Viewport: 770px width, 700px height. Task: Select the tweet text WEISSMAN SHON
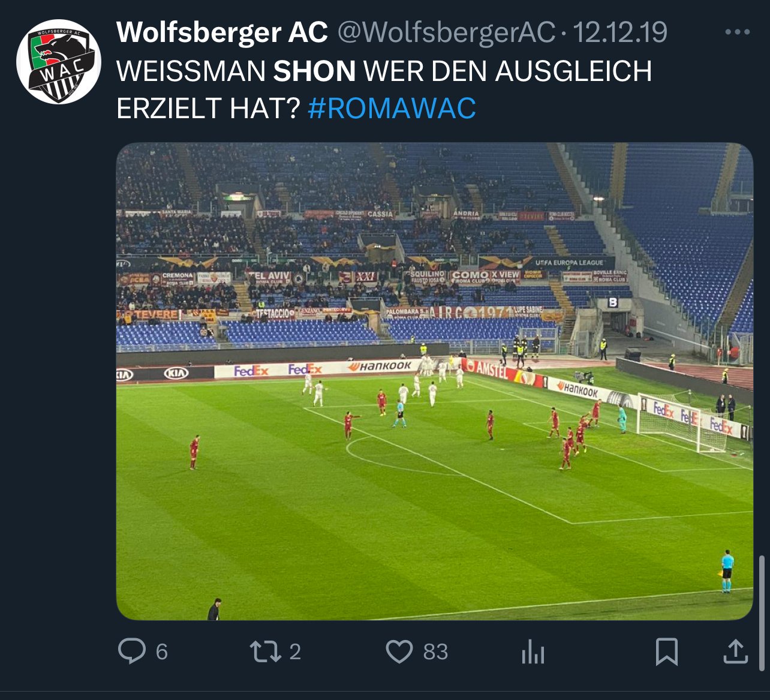[x=236, y=71]
